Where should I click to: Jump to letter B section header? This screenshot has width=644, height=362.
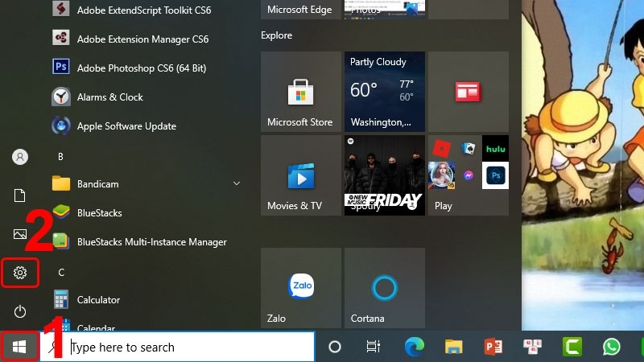(61, 156)
